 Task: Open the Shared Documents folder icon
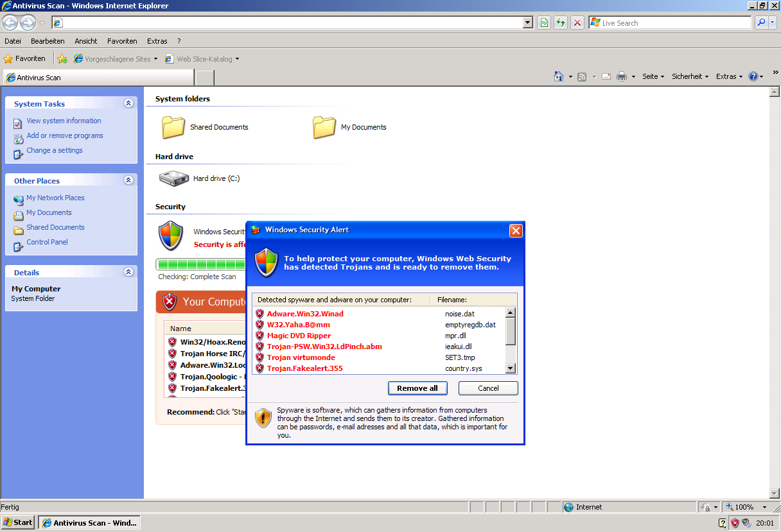tap(173, 127)
